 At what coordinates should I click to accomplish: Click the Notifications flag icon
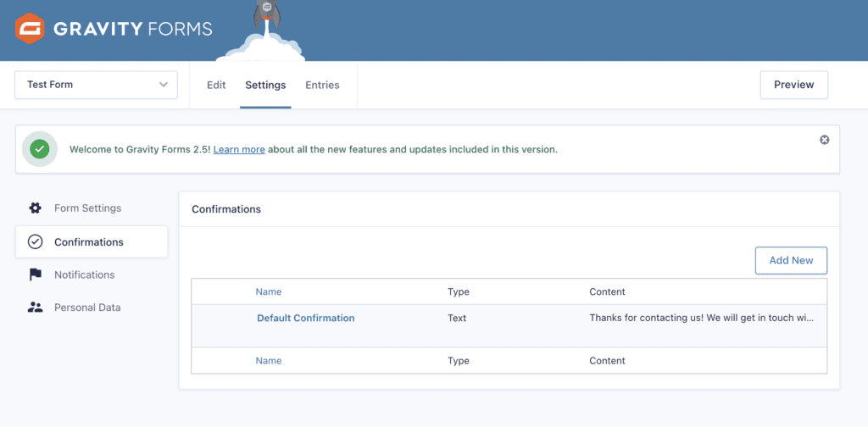pyautogui.click(x=35, y=274)
